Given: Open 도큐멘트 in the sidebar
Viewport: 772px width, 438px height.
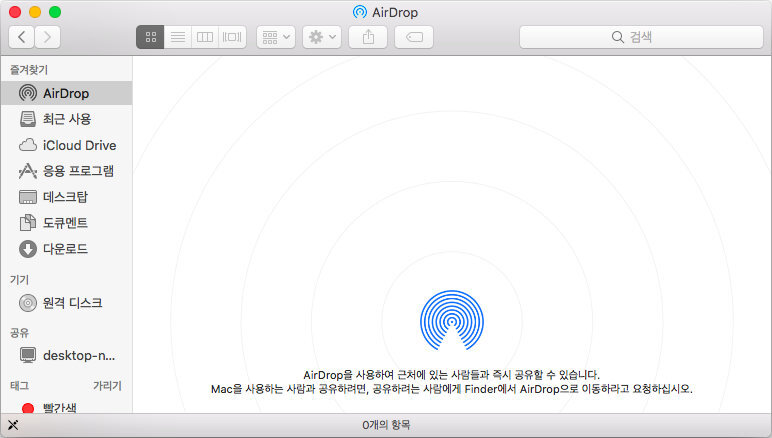Looking at the screenshot, I should pos(66,223).
